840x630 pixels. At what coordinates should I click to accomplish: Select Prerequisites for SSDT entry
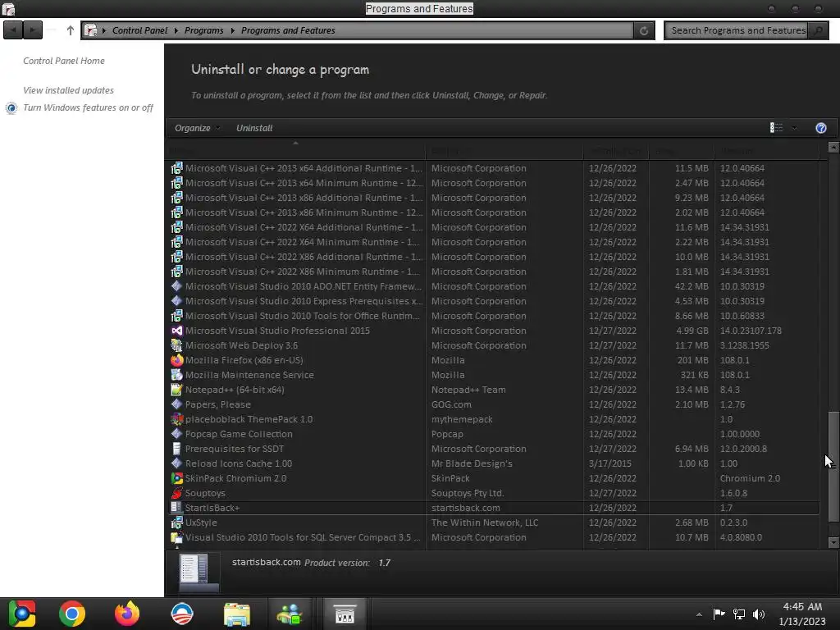[x=495, y=449]
